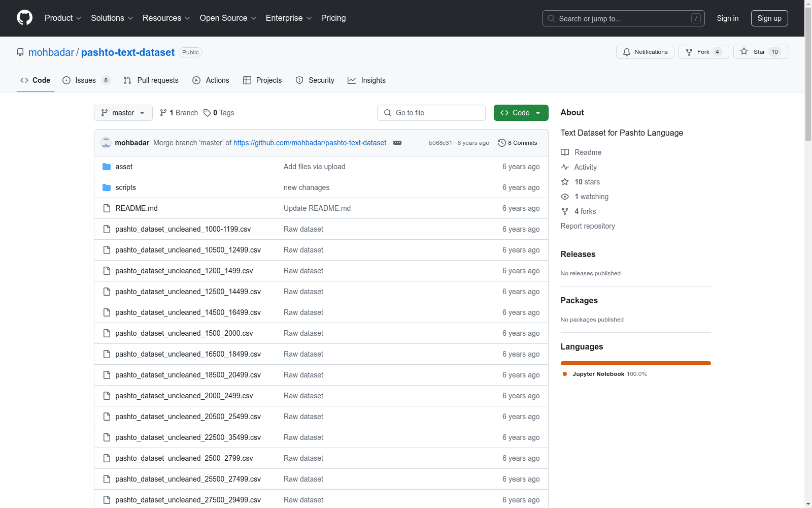Viewport: 812px width, 508px height.
Task: Click the orange Jupyter Notebook language bar
Action: pos(636,363)
